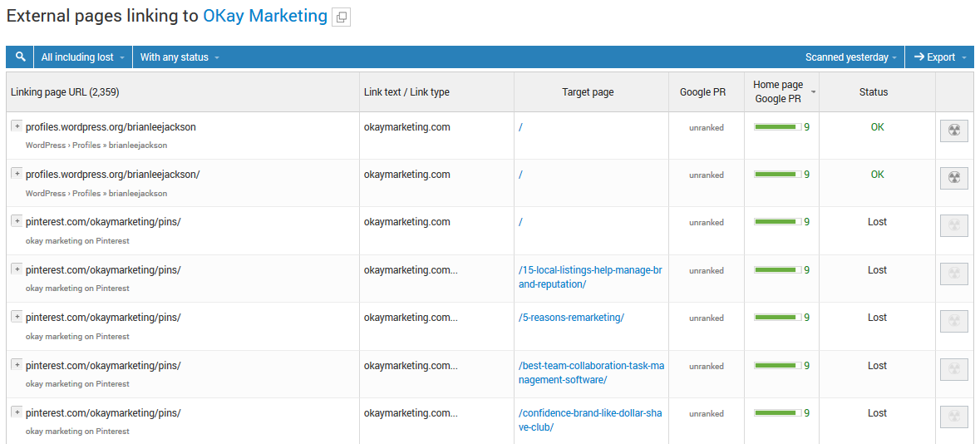The height and width of the screenshot is (444, 980).
Task: Open the /confidence-brand-like-dollar-shave-club/ target link
Action: (x=589, y=420)
